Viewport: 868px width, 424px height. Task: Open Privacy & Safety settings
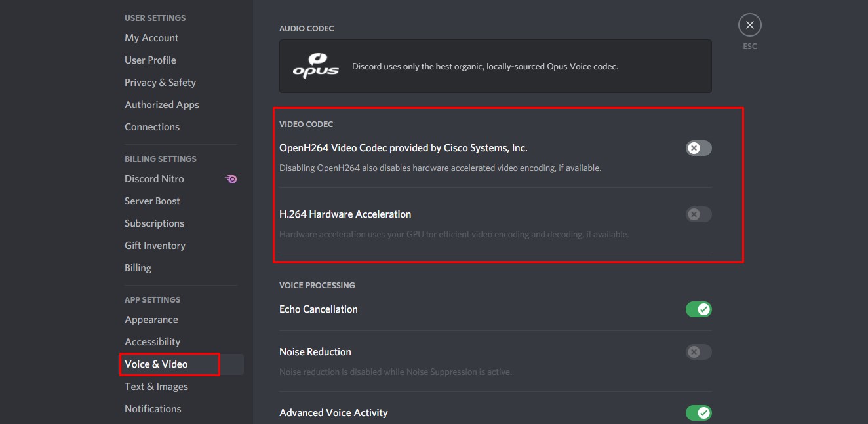pyautogui.click(x=160, y=82)
